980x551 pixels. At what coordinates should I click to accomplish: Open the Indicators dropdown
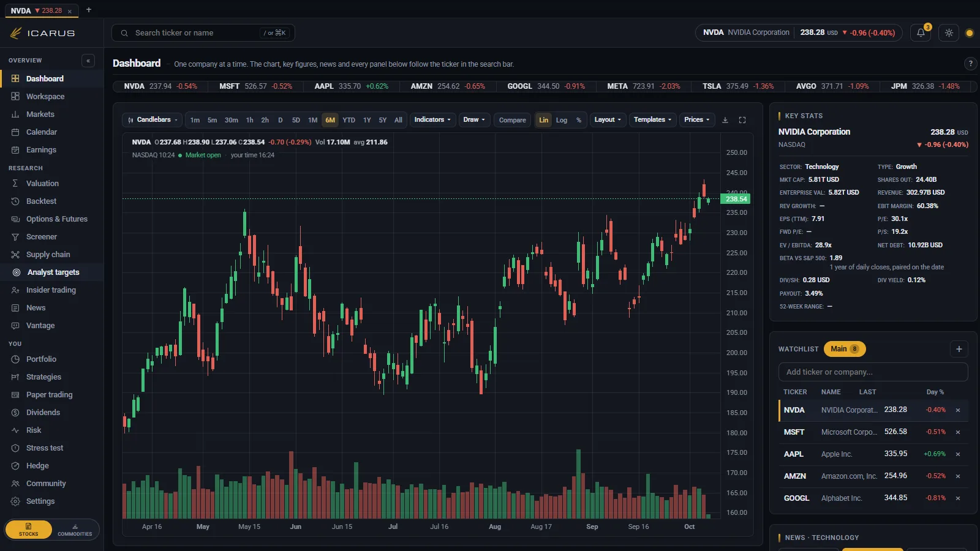432,120
